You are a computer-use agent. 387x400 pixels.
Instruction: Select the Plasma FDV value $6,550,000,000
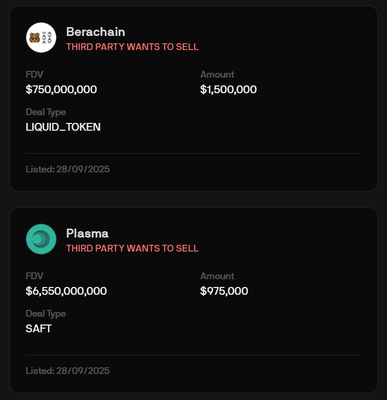66,291
